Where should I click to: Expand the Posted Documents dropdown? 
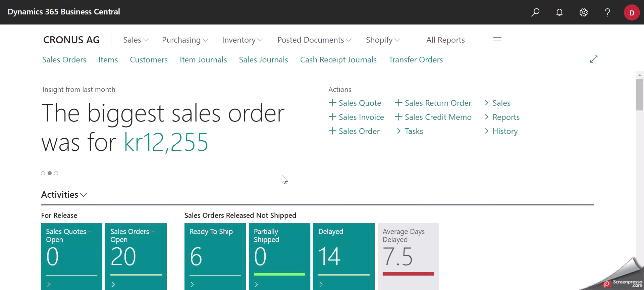pyautogui.click(x=314, y=40)
